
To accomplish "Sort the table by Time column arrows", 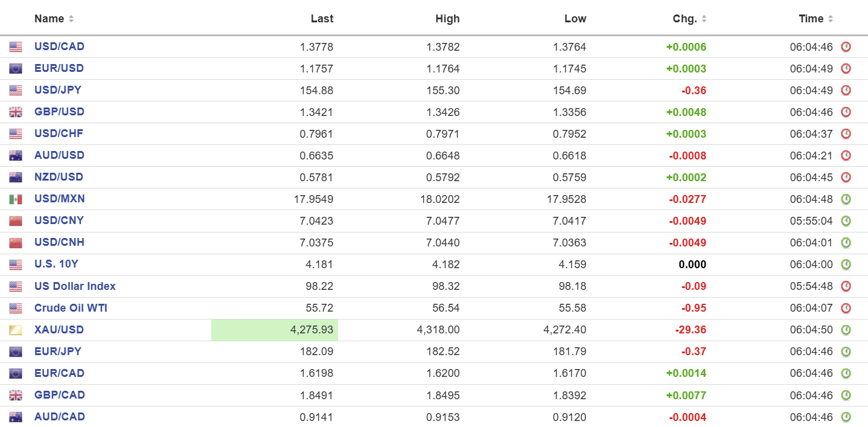I will coord(831,19).
